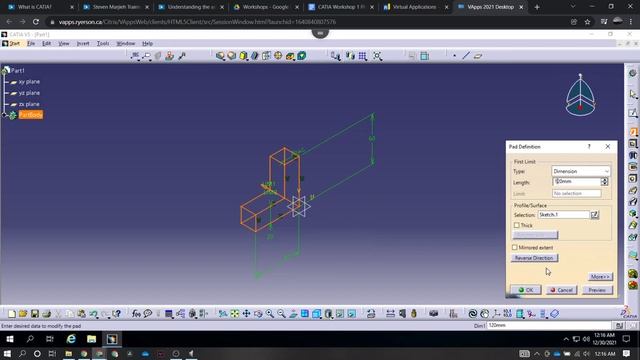Click the Reverse Direction button
Viewport: 640px width, 360px height.
click(x=534, y=258)
